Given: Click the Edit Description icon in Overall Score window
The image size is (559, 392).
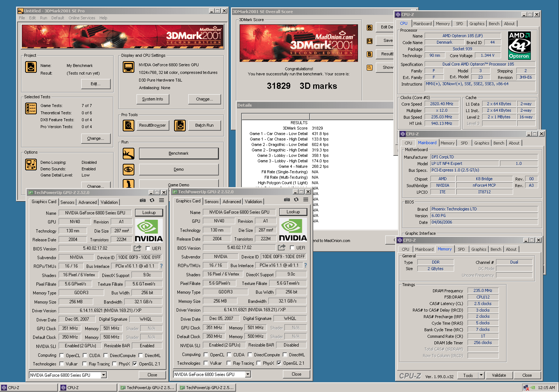Looking at the screenshot, I should pyautogui.click(x=370, y=28).
